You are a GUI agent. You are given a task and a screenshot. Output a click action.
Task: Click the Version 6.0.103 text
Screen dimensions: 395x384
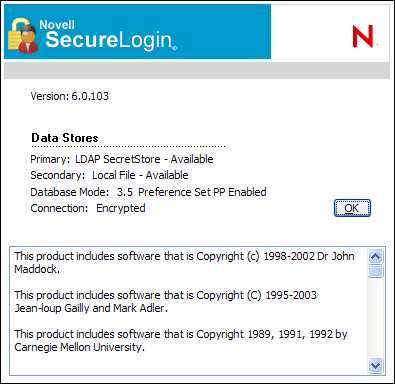click(70, 96)
